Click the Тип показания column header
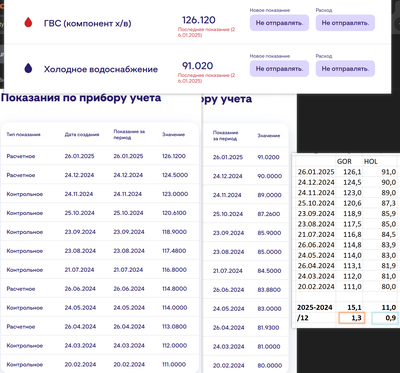400x373 pixels. point(23,135)
